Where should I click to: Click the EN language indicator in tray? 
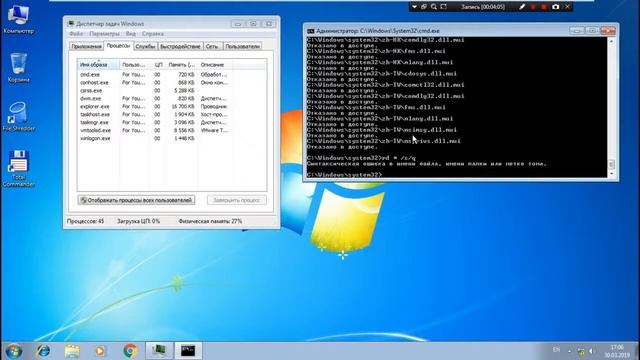[x=556, y=350]
